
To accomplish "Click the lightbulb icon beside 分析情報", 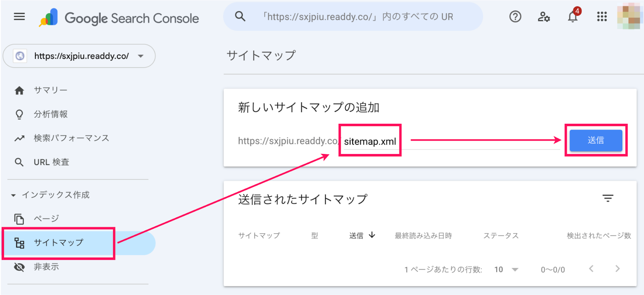I will click(19, 114).
